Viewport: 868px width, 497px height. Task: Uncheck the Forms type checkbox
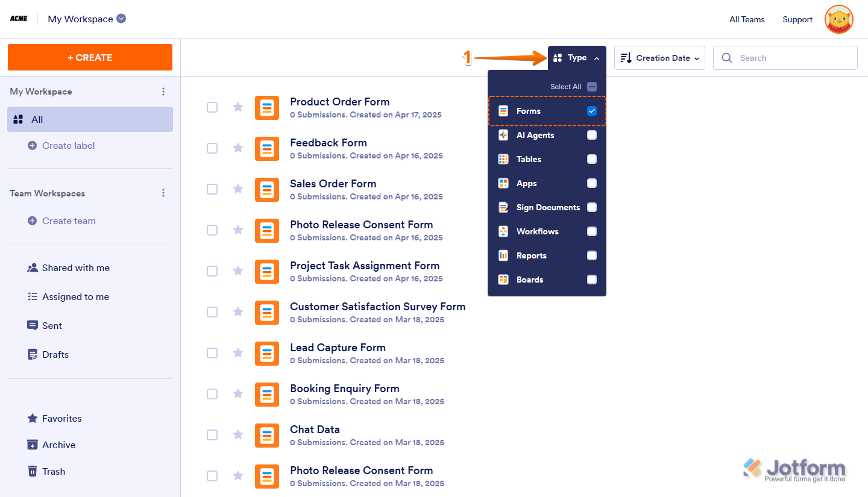591,111
